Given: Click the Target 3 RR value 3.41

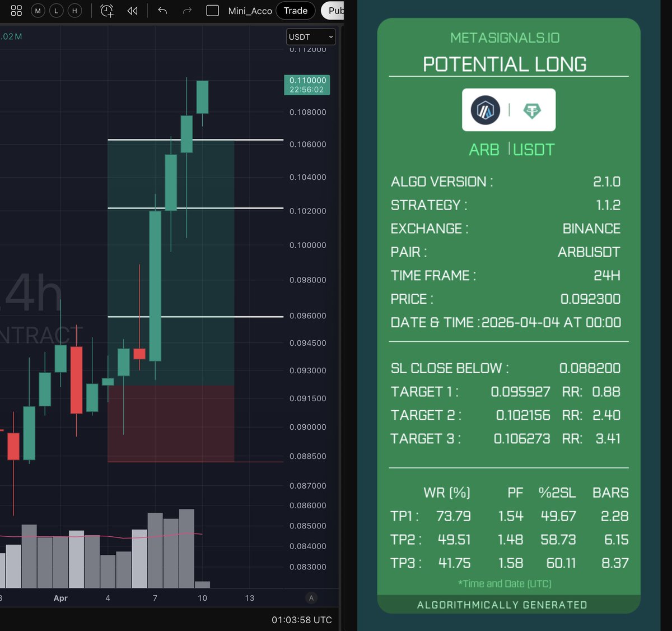Looking at the screenshot, I should [x=608, y=439].
